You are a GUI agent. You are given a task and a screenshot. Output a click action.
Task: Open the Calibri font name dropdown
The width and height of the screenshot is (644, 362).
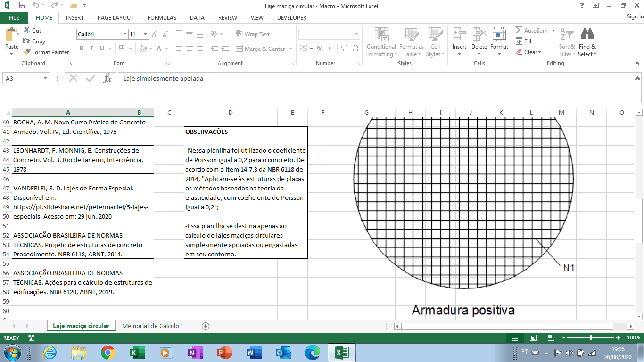tap(125, 34)
